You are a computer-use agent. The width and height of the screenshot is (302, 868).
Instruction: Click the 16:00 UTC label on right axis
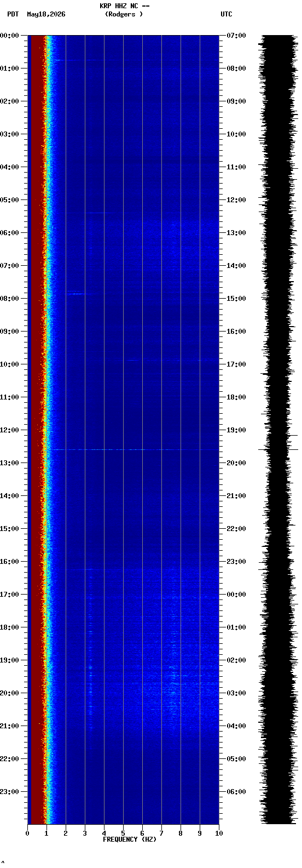(x=236, y=332)
